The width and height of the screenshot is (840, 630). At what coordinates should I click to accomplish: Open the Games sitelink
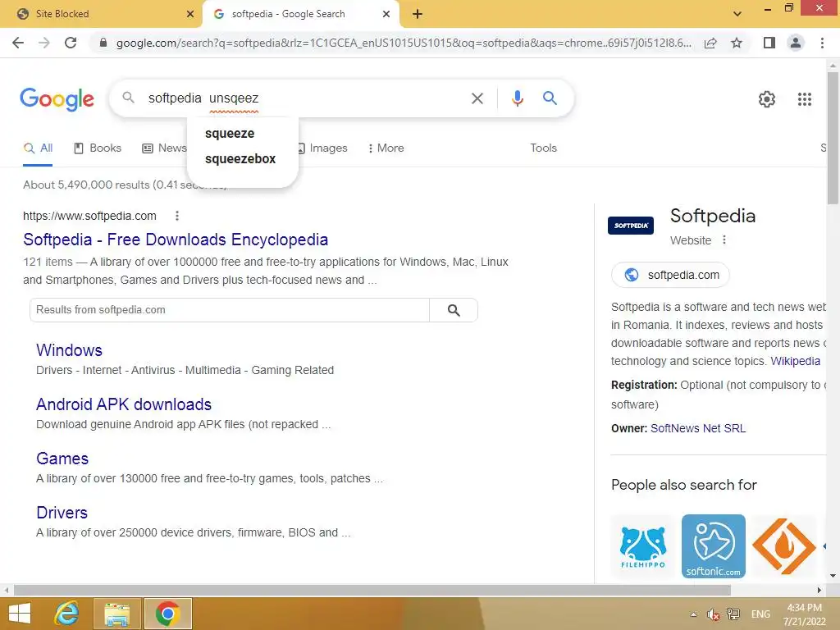point(62,459)
